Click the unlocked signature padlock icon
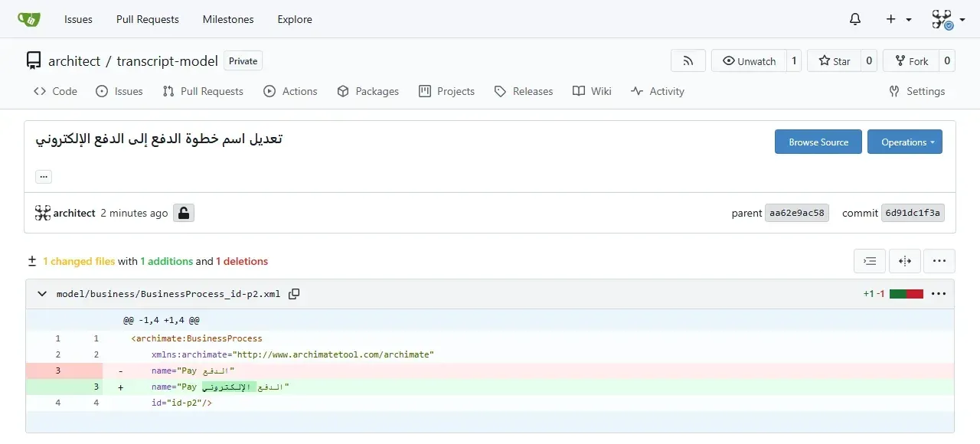Screen dimensions: 980x444 tap(184, 213)
